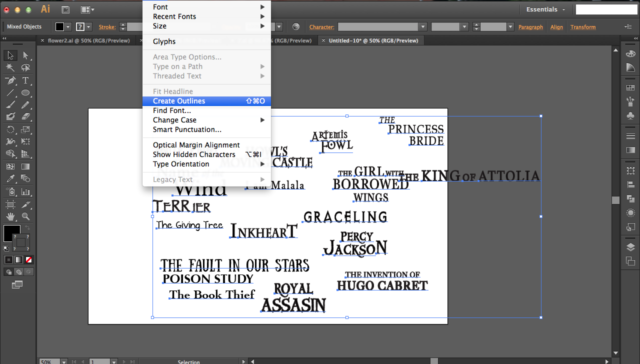Select the Pencil tool

point(25,104)
